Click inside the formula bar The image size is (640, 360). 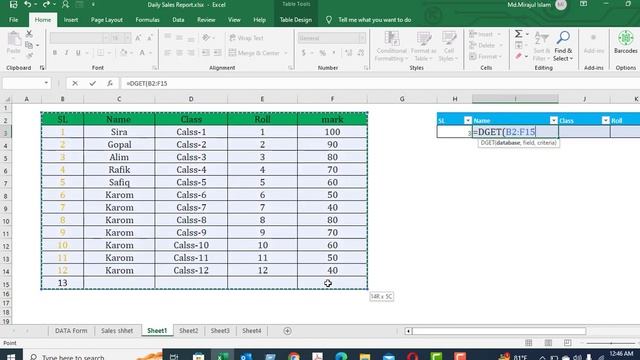point(380,83)
